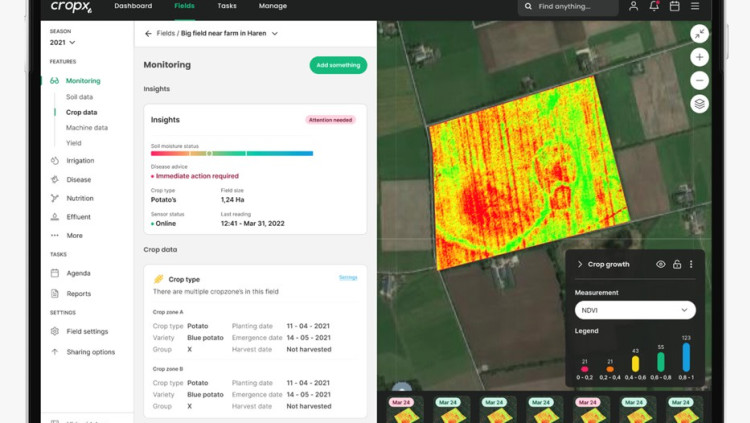The height and width of the screenshot is (423, 750).
Task: Expand the season 2021 selector
Action: [63, 43]
